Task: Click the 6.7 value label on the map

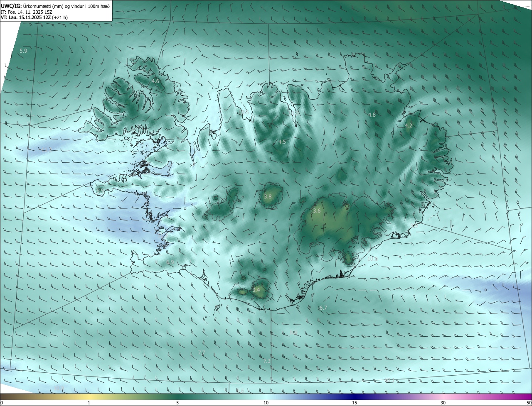Action: pos(323,308)
